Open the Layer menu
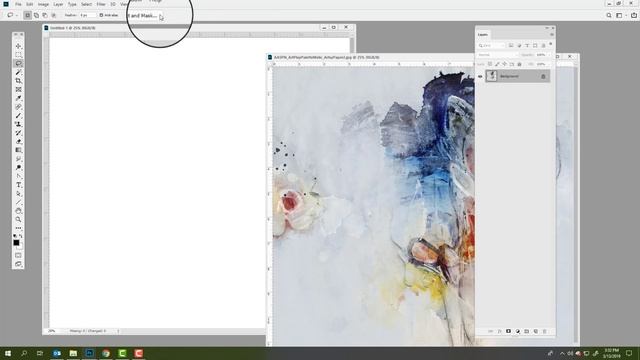 click(58, 4)
